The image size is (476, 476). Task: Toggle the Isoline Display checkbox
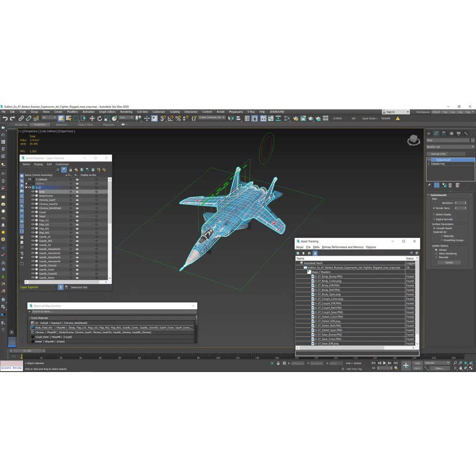[x=434, y=214]
